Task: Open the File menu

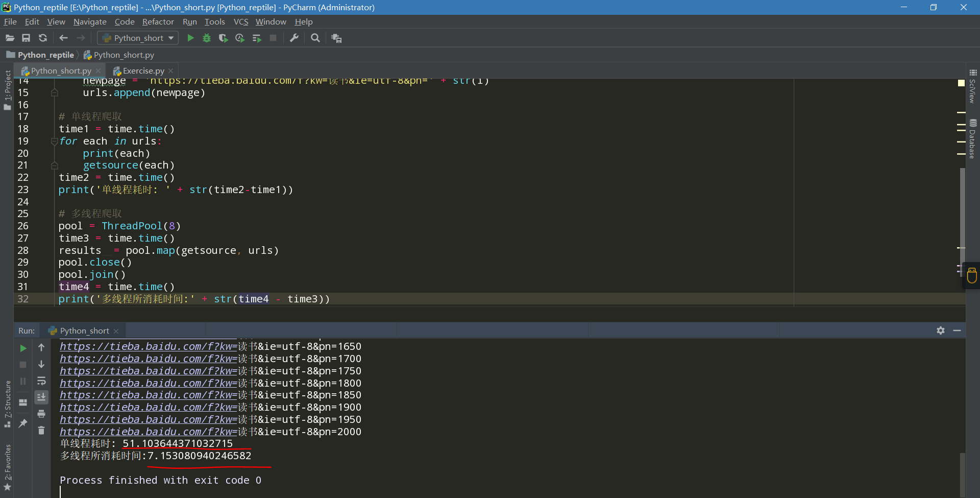Action: (10, 21)
